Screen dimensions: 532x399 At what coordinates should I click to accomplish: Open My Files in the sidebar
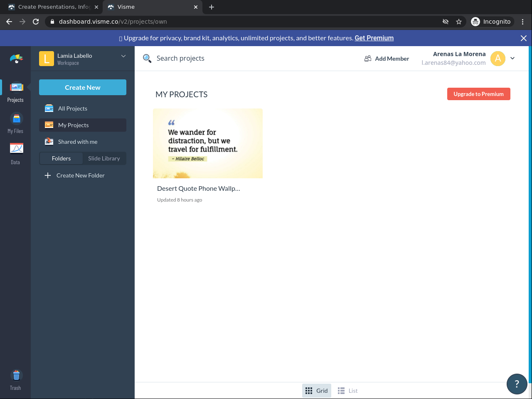click(15, 123)
